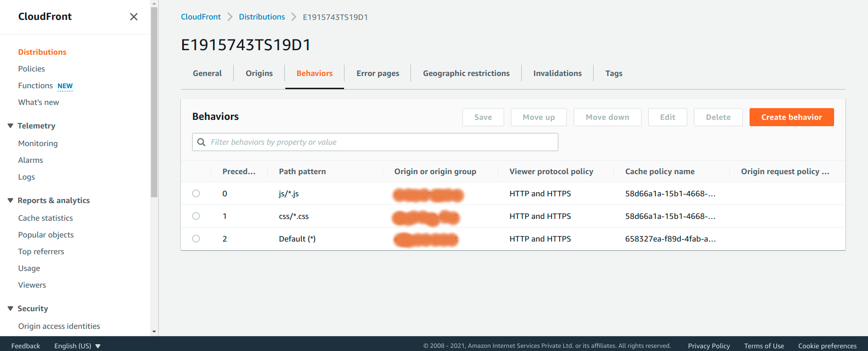Click the Move down button

click(x=608, y=117)
